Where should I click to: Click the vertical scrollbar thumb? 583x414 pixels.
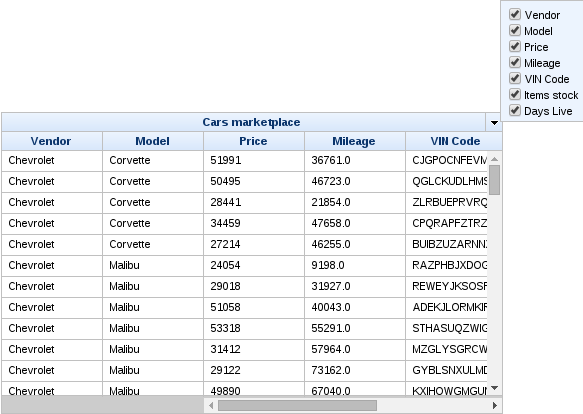[495, 180]
